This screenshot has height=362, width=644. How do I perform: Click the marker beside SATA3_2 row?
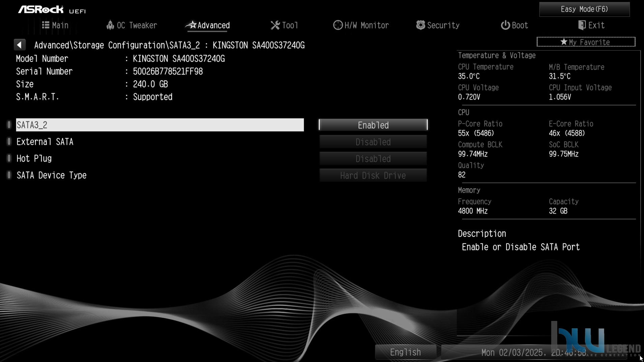coord(9,125)
